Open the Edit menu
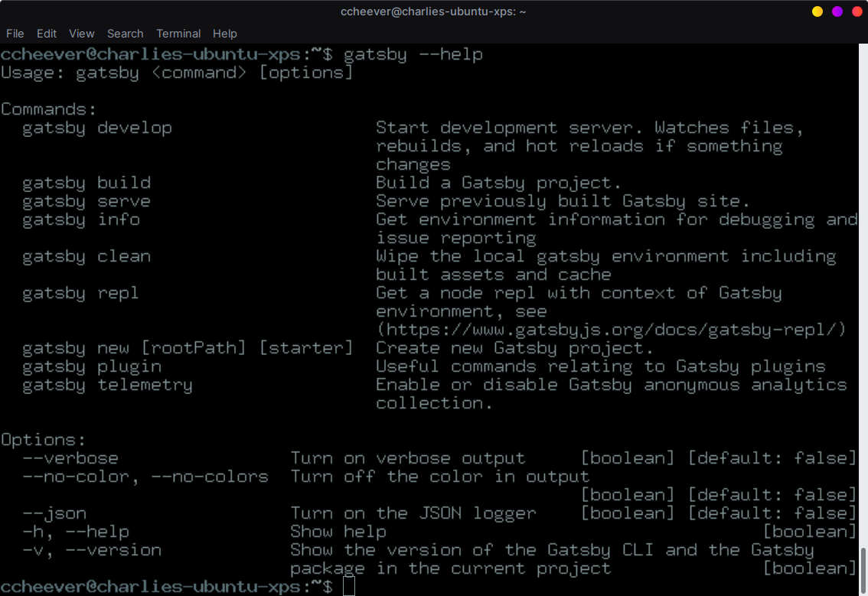Screen dimensions: 868x596 point(47,34)
